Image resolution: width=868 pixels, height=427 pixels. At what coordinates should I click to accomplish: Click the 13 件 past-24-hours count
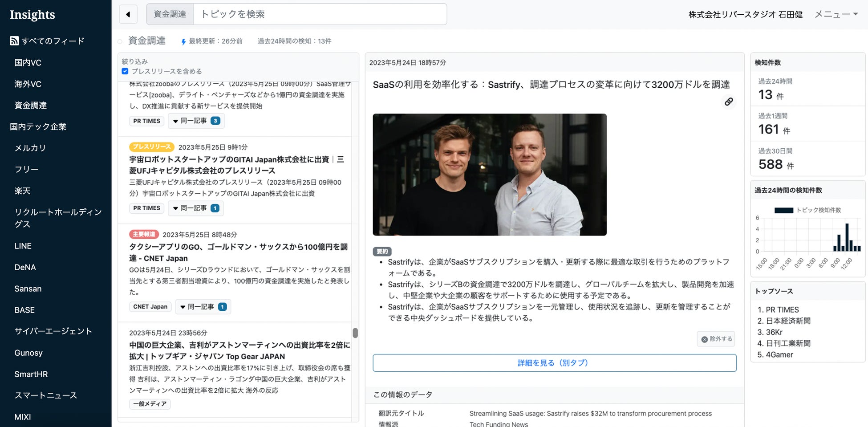(771, 95)
